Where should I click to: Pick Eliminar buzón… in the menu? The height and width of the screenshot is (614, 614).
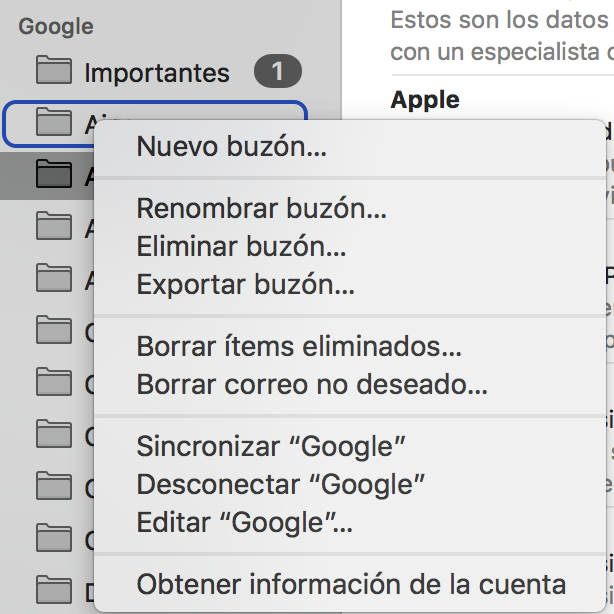pyautogui.click(x=241, y=247)
